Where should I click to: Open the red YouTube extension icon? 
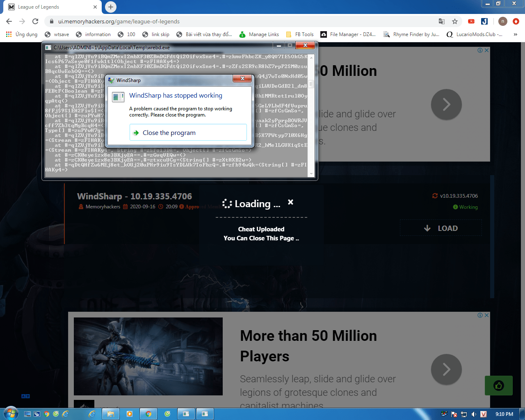471,21
